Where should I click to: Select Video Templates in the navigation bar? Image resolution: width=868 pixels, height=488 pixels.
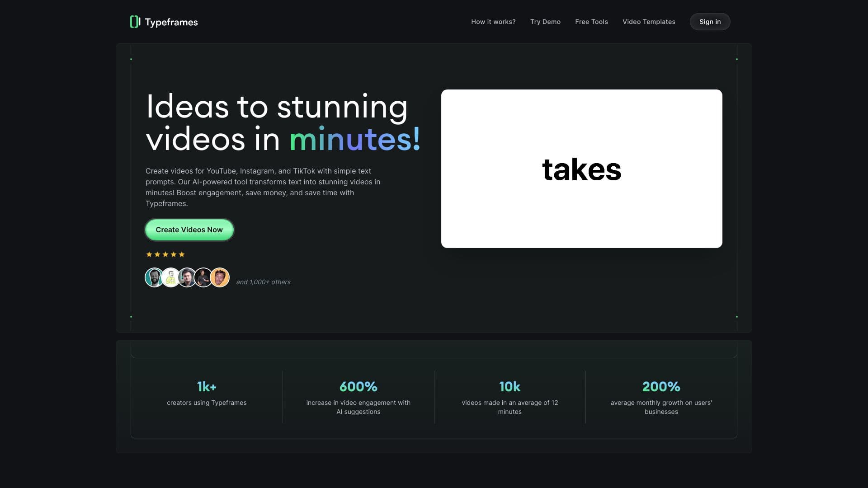tap(649, 21)
